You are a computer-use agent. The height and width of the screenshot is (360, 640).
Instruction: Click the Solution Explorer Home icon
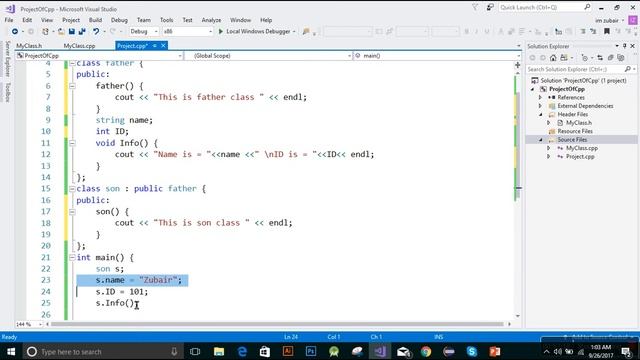553,58
